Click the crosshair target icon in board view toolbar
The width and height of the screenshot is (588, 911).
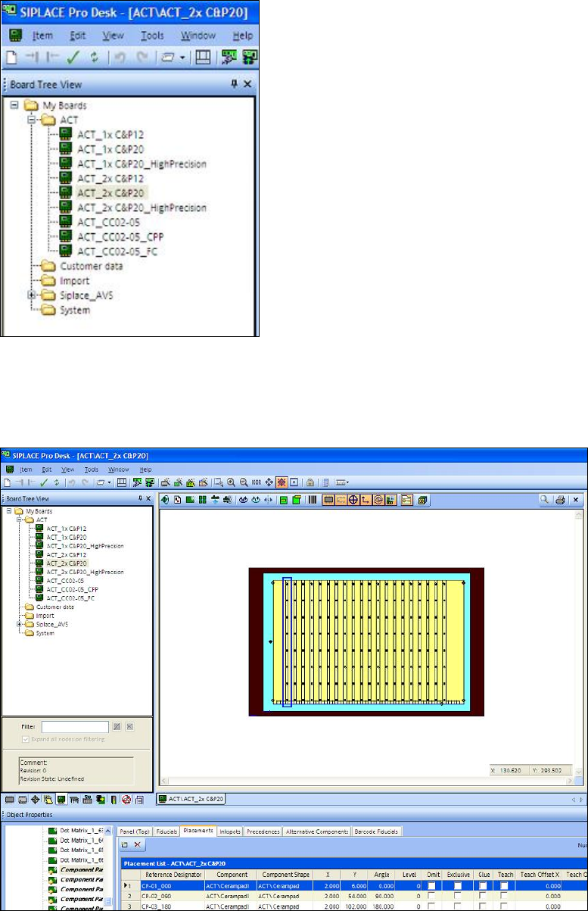(353, 499)
